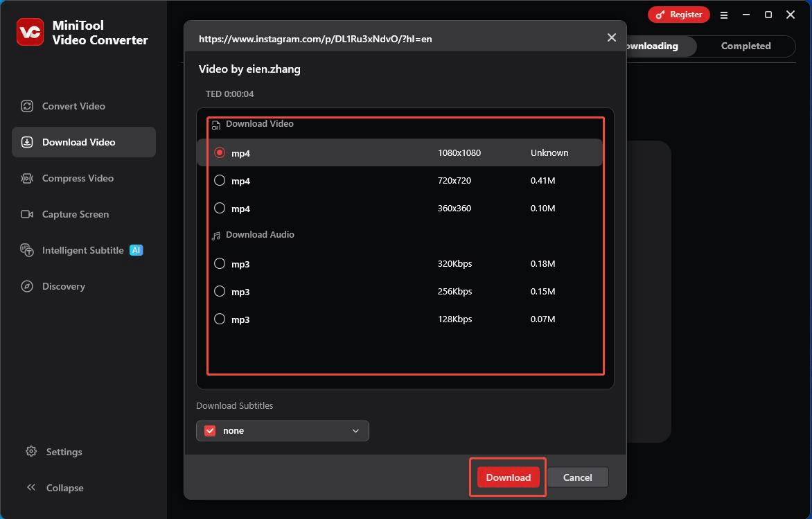The height and width of the screenshot is (519, 812).
Task: Switch to the Completed tab
Action: 745,46
